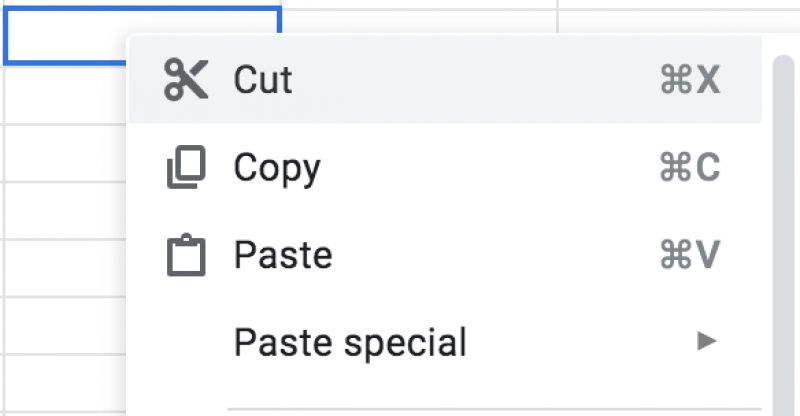Click the ⌘V shortcut label
The image size is (800, 416).
[x=690, y=256]
